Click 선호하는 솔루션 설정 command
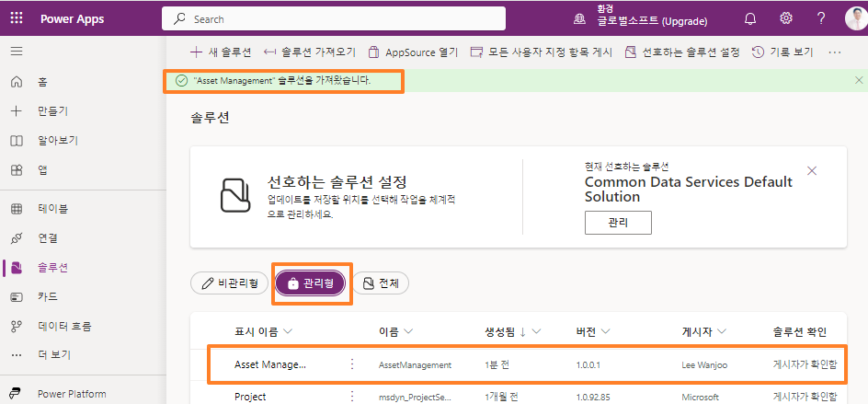868x404 pixels. coord(682,52)
